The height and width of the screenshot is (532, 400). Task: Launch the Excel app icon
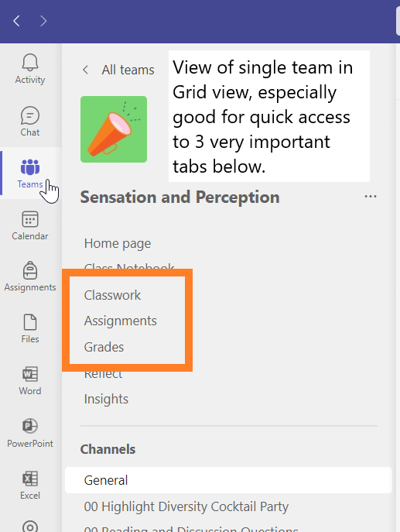pos(30,479)
